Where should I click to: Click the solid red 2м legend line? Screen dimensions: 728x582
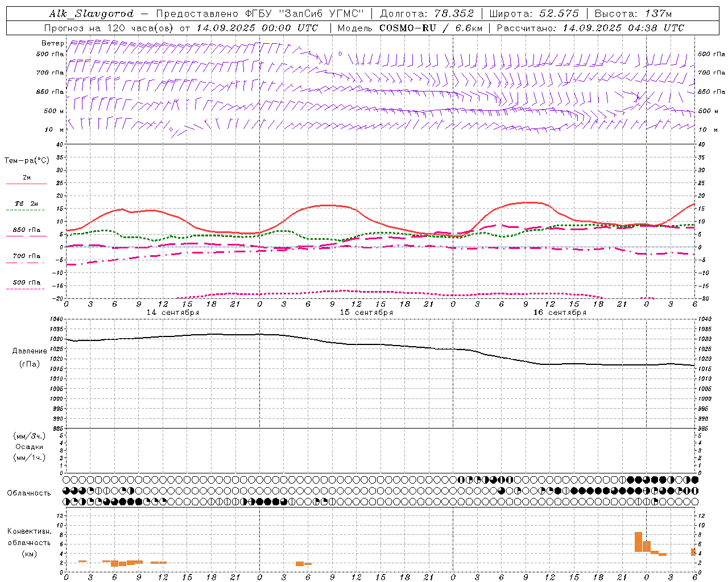point(26,184)
